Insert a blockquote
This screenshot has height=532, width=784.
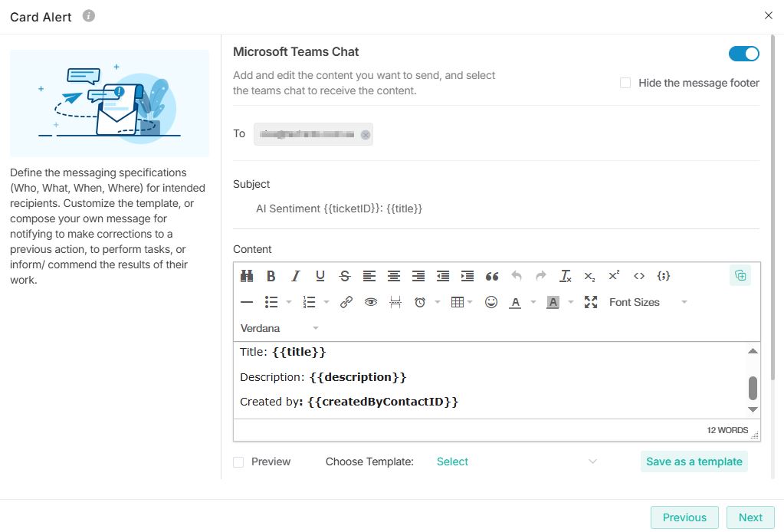(492, 276)
